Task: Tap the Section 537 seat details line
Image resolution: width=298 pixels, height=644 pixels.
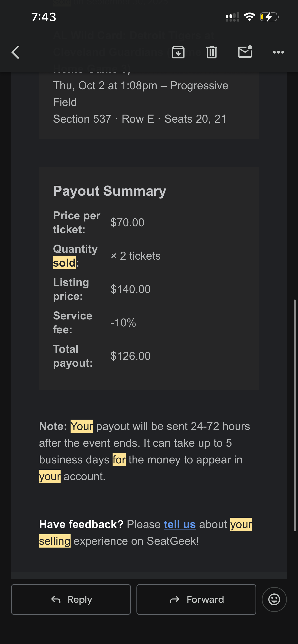Action: tap(140, 119)
